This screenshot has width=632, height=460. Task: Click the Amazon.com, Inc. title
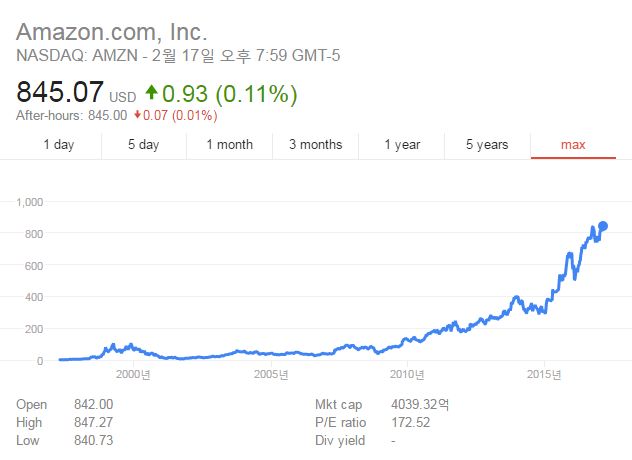(112, 32)
